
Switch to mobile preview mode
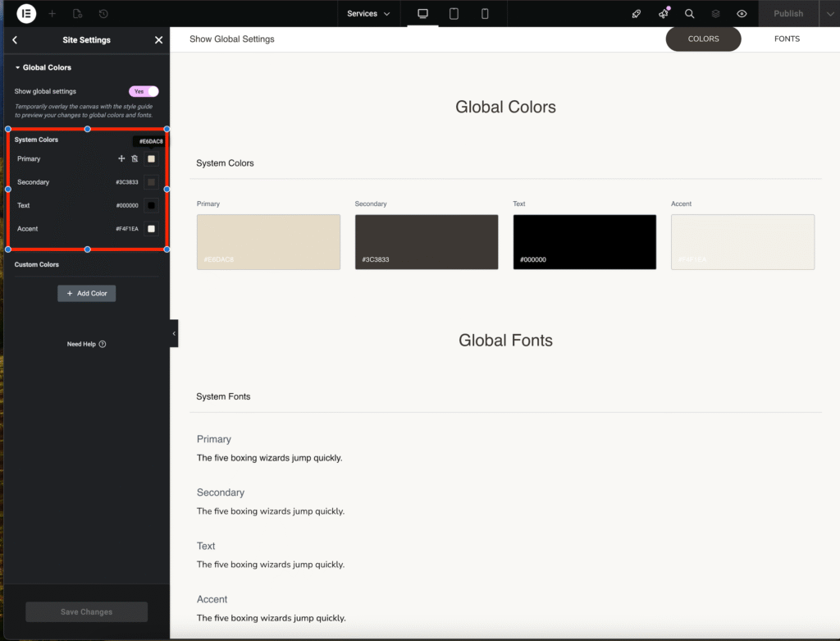[x=485, y=14]
